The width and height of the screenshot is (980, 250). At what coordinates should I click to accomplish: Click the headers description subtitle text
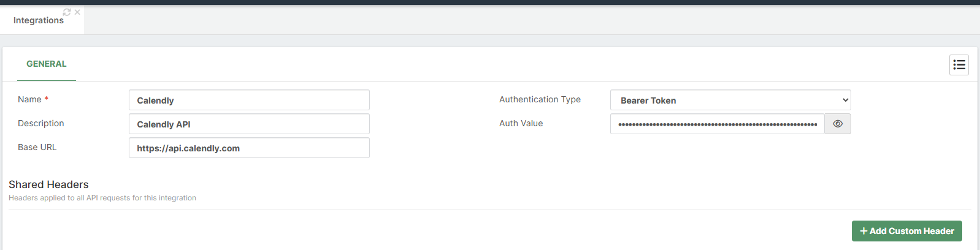tap(102, 198)
